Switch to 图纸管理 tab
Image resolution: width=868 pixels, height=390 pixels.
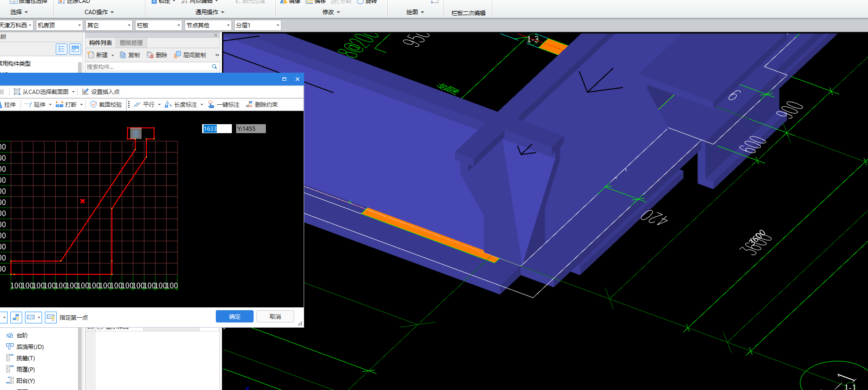point(131,42)
